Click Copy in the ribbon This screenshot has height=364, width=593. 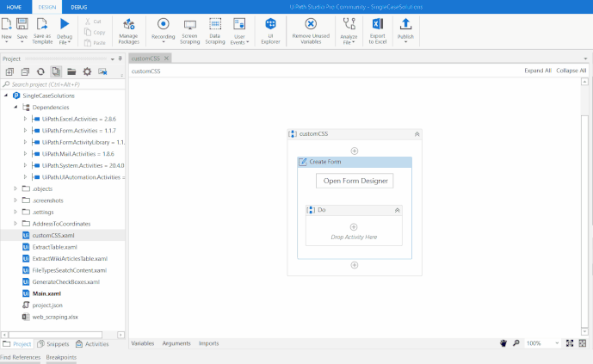coord(95,32)
